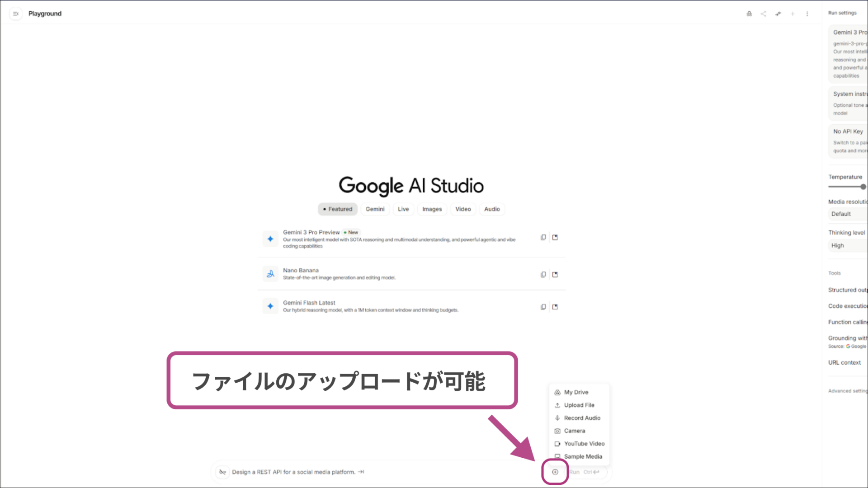Enable Function calling
Viewport: 868px width, 488px height.
(847, 322)
